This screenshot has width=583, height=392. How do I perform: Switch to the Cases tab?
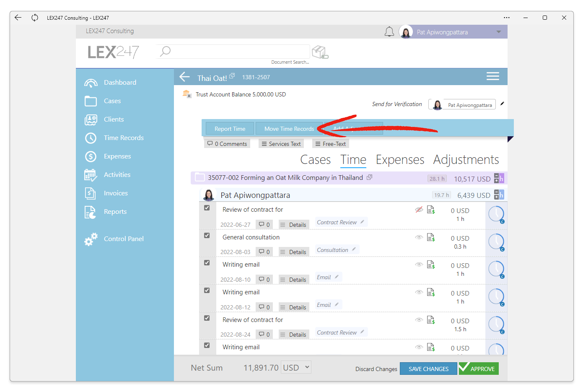click(316, 160)
